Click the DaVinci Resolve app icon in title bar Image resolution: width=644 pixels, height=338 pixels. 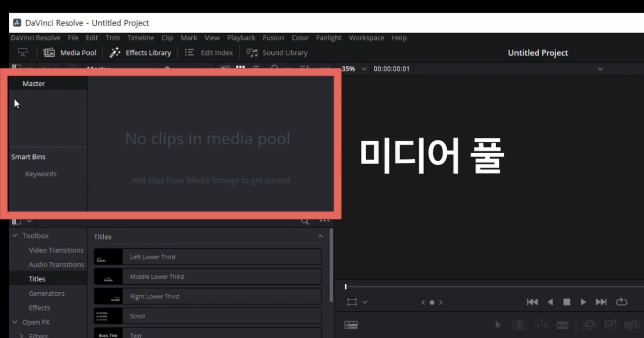(x=17, y=23)
